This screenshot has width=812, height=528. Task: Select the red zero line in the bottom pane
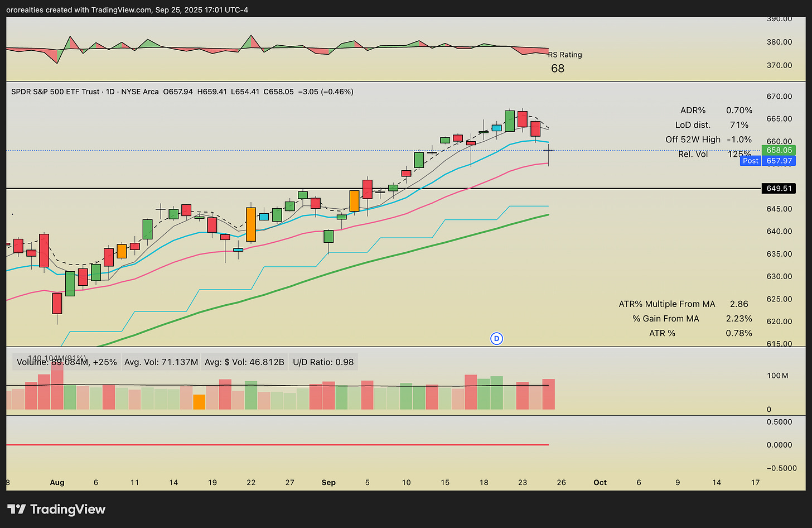tap(277, 445)
